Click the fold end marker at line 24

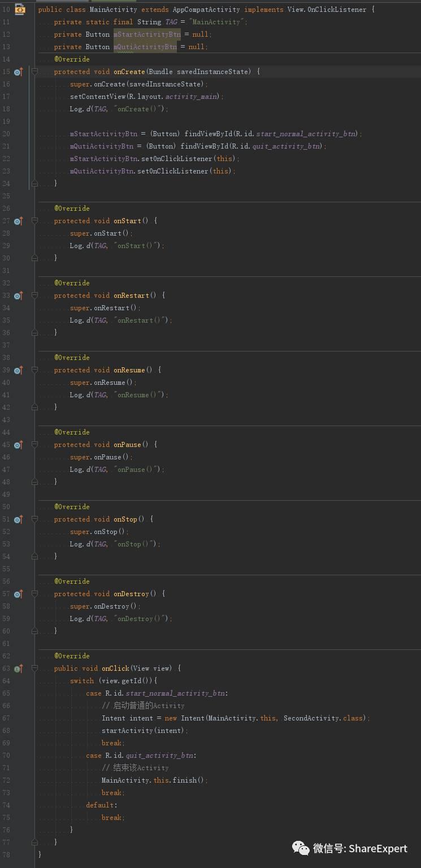[x=34, y=184]
